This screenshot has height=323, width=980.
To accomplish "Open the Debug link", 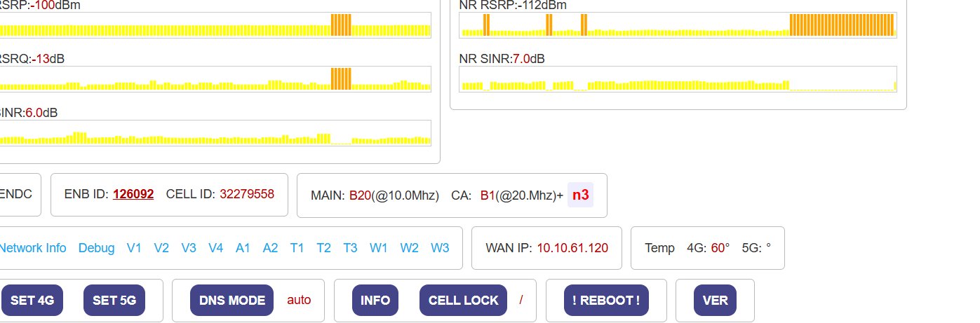I will pos(96,248).
